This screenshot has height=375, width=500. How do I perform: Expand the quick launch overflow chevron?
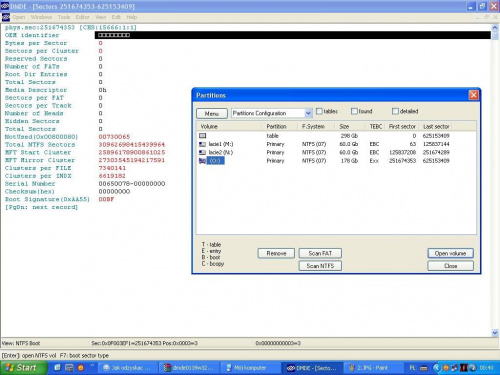92,366
